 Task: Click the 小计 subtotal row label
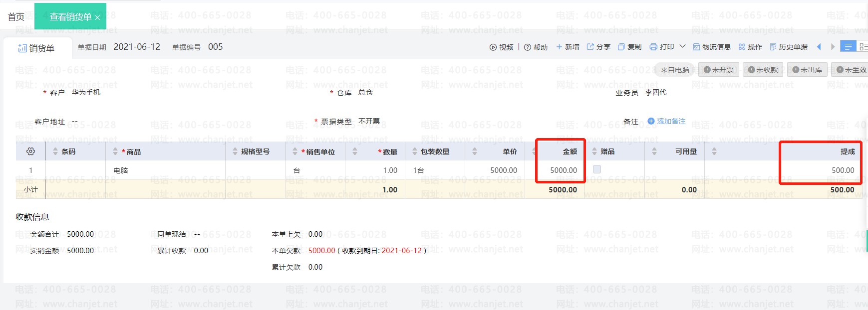coord(30,189)
